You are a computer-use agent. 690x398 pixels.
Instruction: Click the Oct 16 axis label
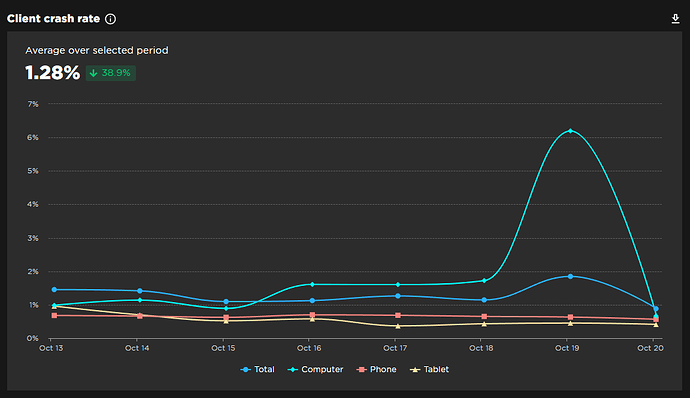click(309, 348)
